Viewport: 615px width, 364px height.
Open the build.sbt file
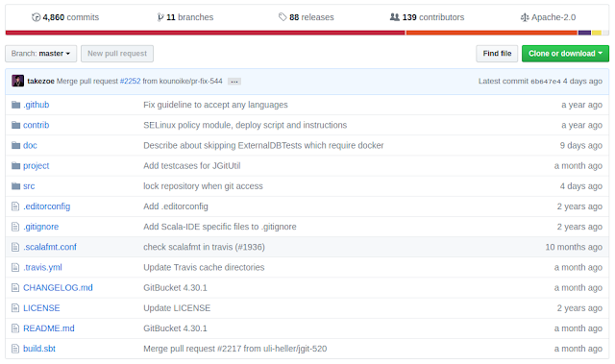click(39, 349)
